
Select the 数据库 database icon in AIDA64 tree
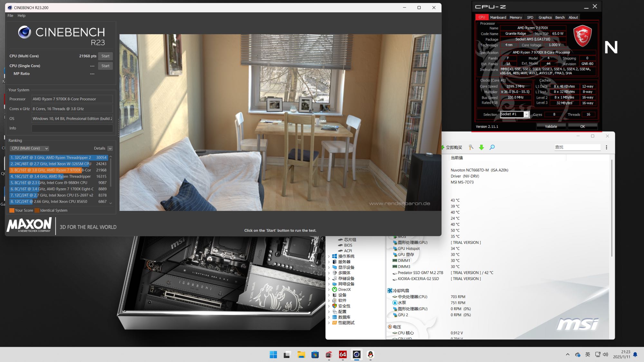pos(335,317)
